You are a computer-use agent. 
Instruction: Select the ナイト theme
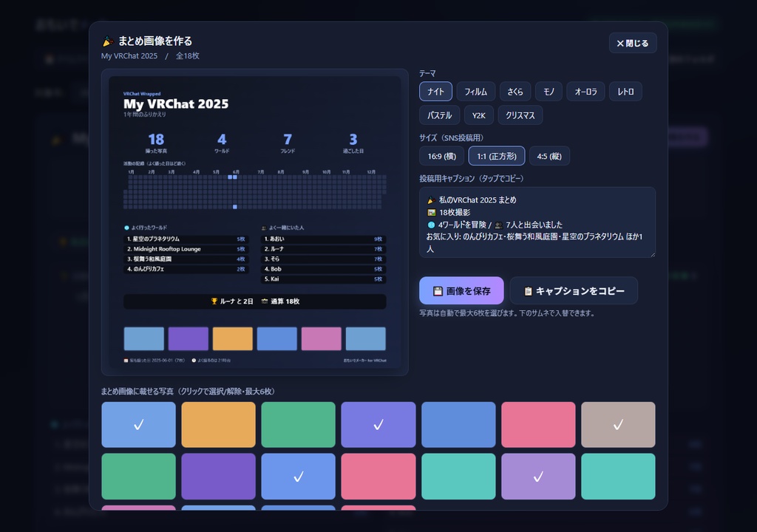click(435, 91)
